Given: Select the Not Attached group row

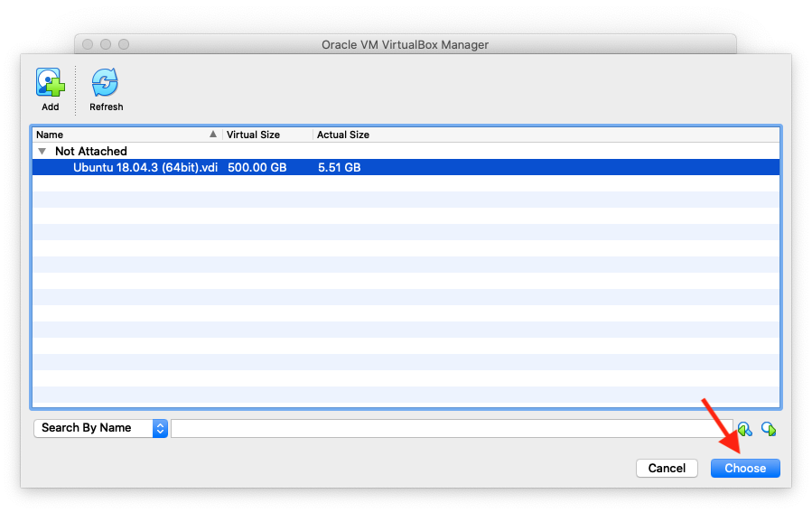Looking at the screenshot, I should click(90, 152).
